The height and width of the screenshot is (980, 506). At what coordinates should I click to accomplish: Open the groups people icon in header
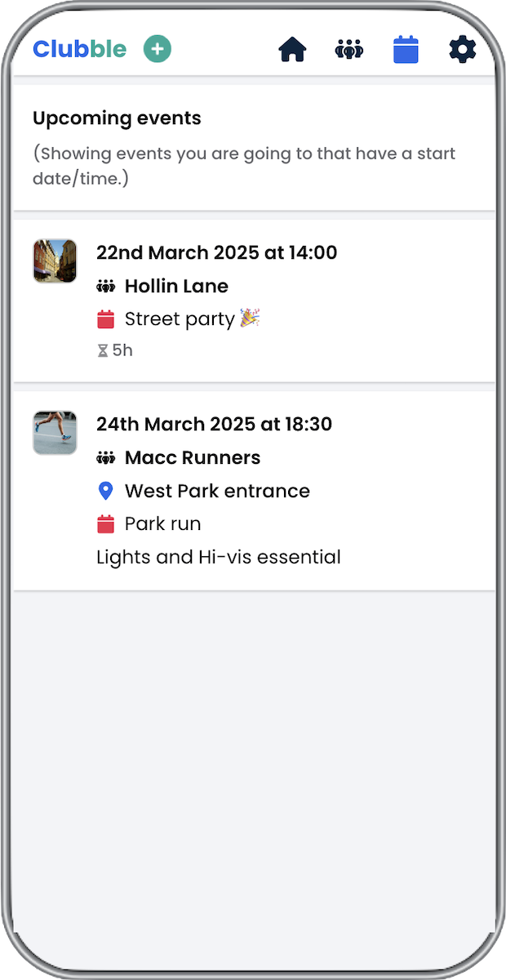click(x=349, y=50)
